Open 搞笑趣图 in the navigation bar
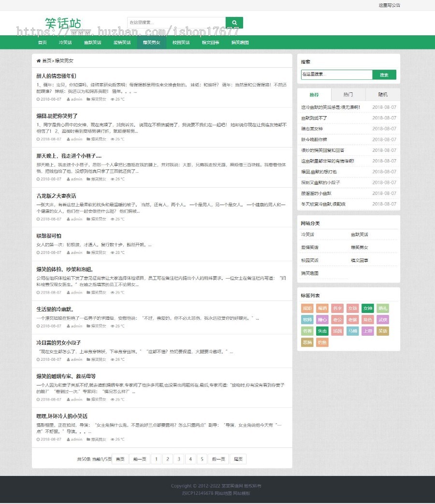 [240, 43]
